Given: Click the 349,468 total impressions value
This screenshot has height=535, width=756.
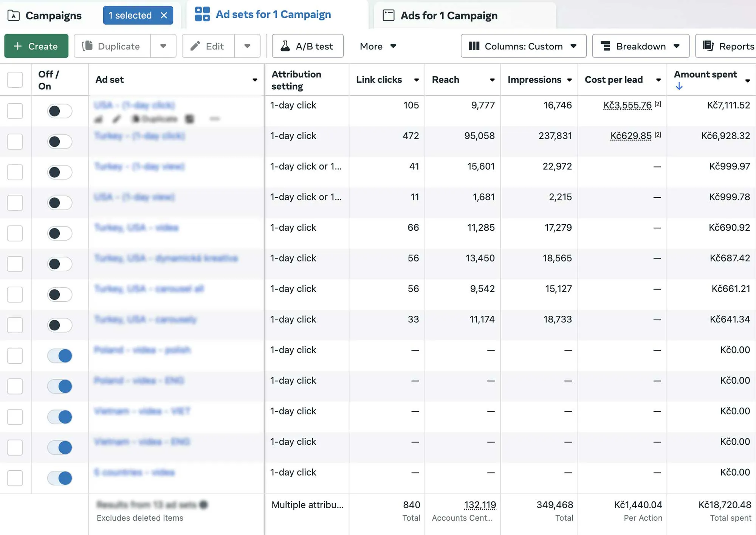Looking at the screenshot, I should pyautogui.click(x=555, y=505).
